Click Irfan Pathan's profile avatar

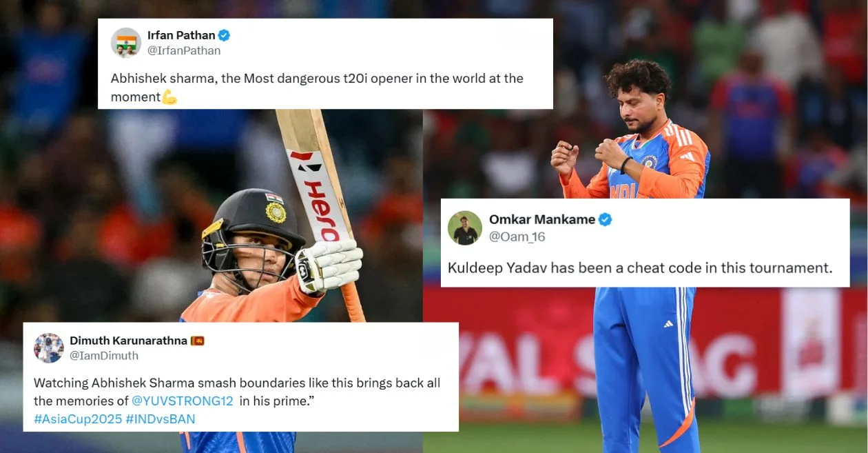[126, 43]
